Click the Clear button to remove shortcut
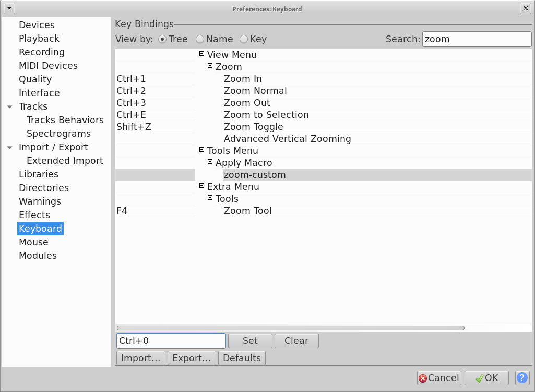Screen dimensions: 535x392 (x=296, y=341)
